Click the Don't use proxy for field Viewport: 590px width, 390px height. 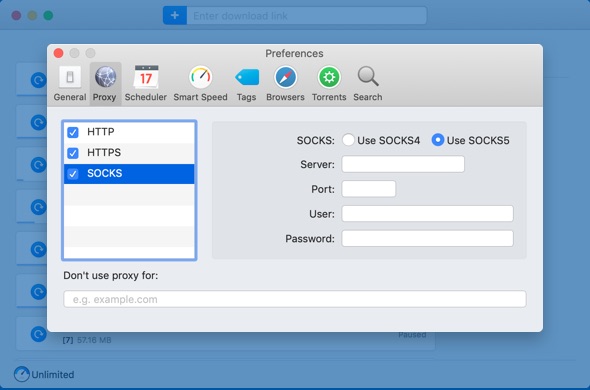pos(295,299)
